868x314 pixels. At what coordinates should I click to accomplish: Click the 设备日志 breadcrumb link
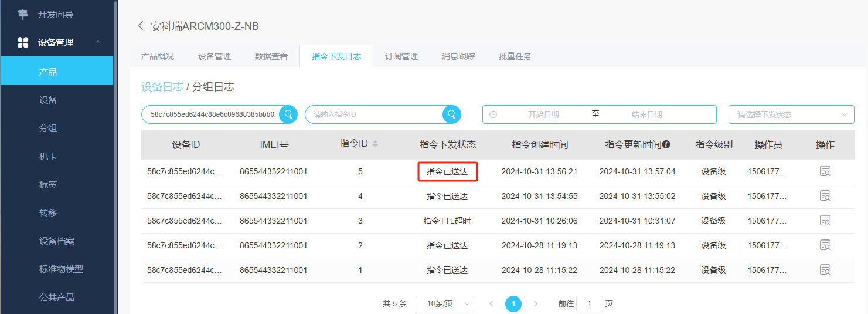pos(162,87)
